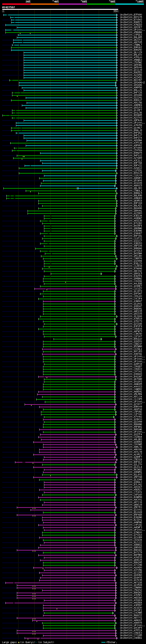The image size is (146, 644).
Task: Open entry UniRef100_B6EGD1
Action: click(131, 550)
